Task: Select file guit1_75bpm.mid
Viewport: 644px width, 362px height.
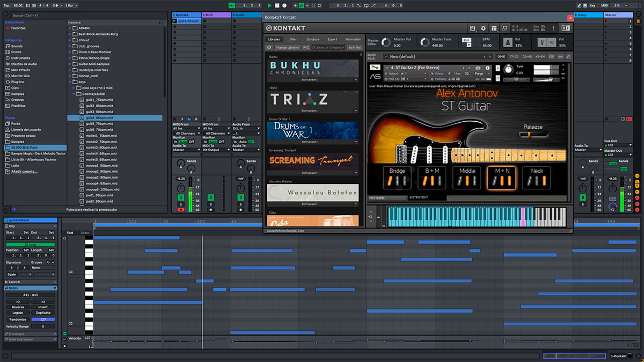Action: coord(99,100)
